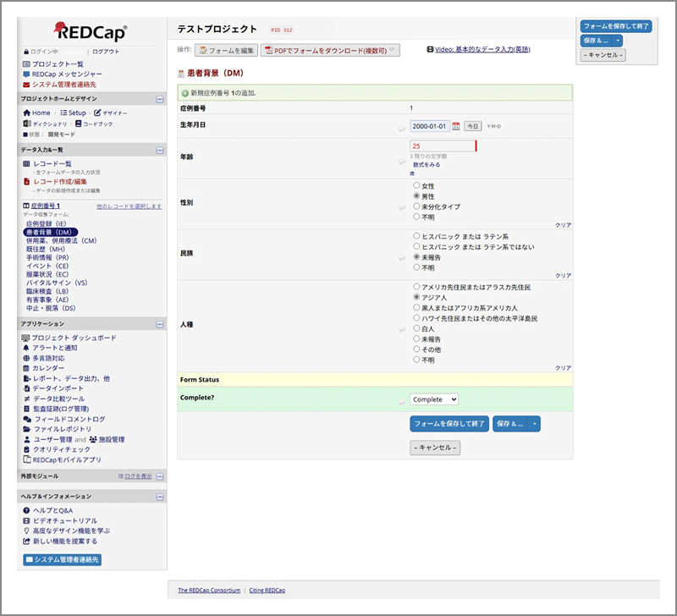Open the デザイナー designer tool
The width and height of the screenshot is (677, 616).
tap(111, 113)
